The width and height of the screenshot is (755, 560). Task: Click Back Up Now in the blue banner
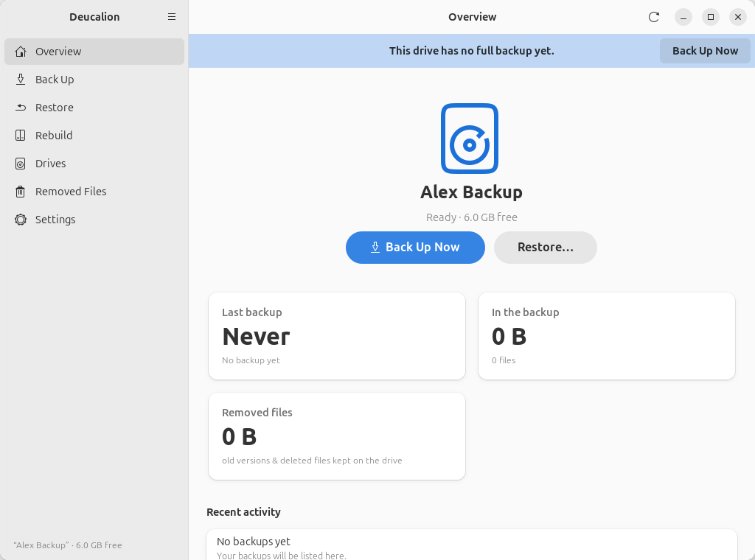pyautogui.click(x=705, y=51)
